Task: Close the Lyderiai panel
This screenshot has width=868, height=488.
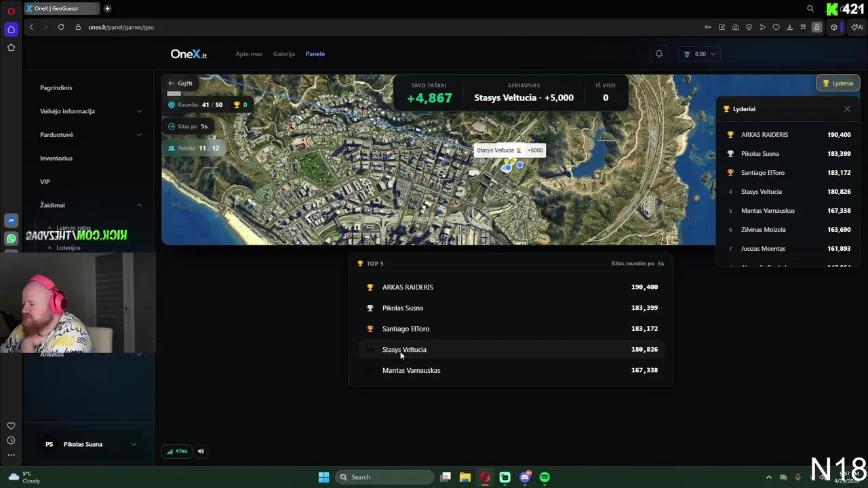Action: point(847,108)
